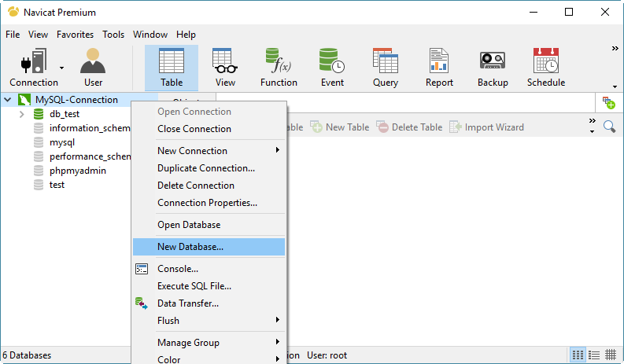This screenshot has height=364, width=624.
Task: Choose Open Connection in context menu
Action: (x=209, y=112)
